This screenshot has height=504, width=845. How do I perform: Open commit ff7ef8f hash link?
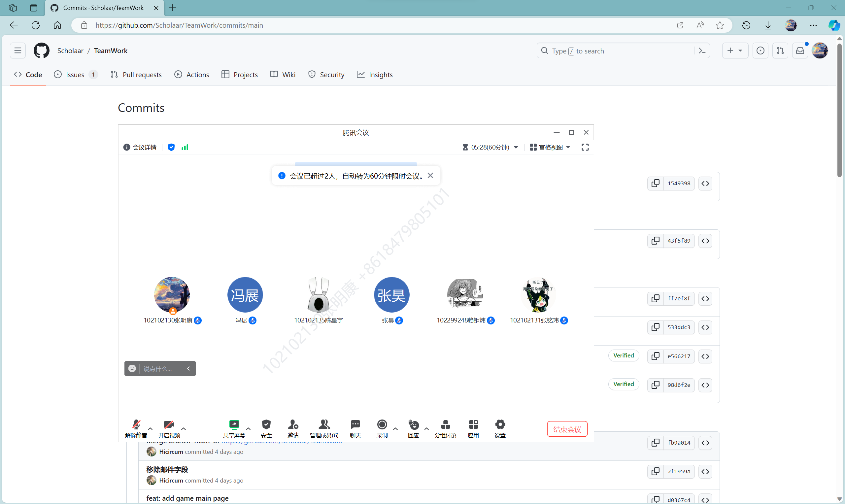[679, 298]
